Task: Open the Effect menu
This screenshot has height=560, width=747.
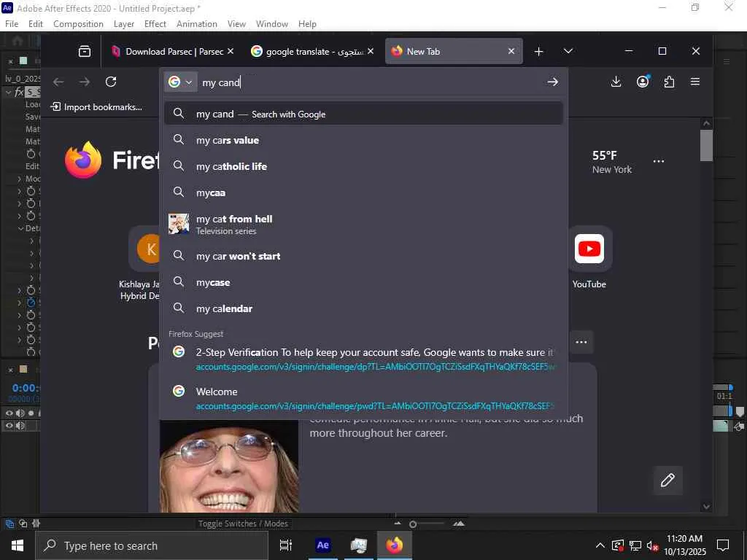Action: point(155,24)
